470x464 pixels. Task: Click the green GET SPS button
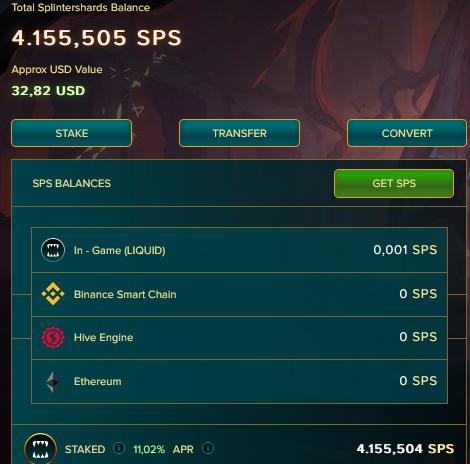pos(394,183)
